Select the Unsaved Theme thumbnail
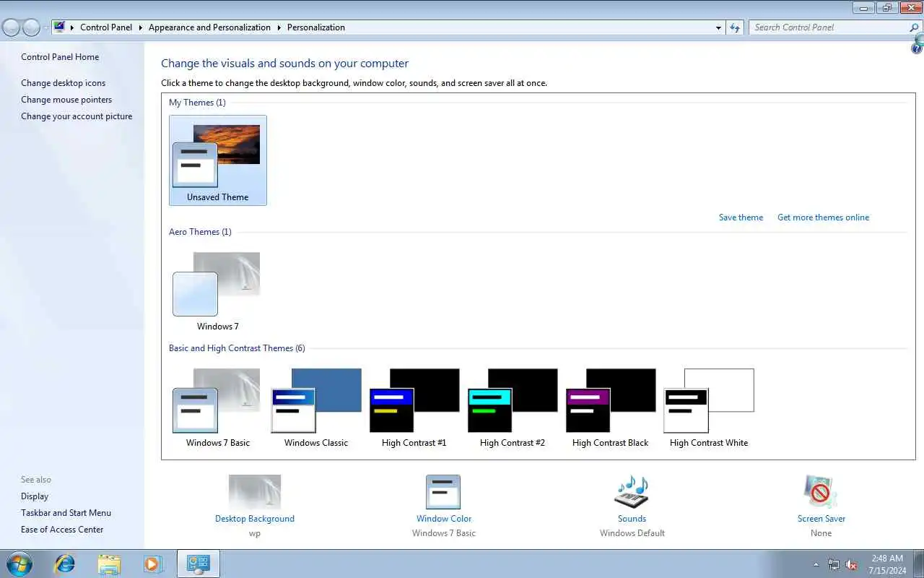This screenshot has height=578, width=924. (x=217, y=160)
